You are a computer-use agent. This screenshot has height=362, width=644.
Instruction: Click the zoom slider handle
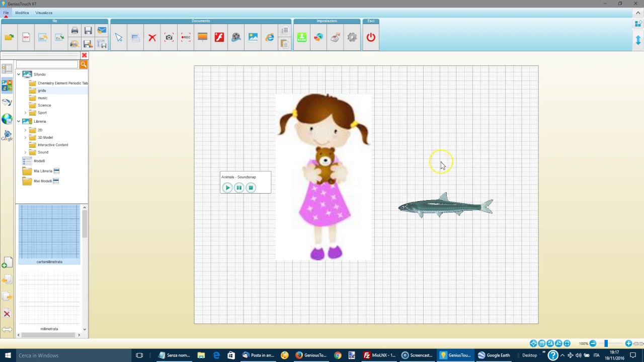pyautogui.click(x=606, y=343)
